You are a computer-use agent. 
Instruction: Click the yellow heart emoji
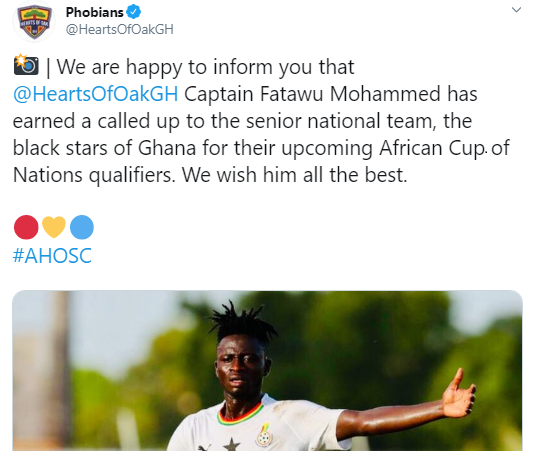[54, 227]
